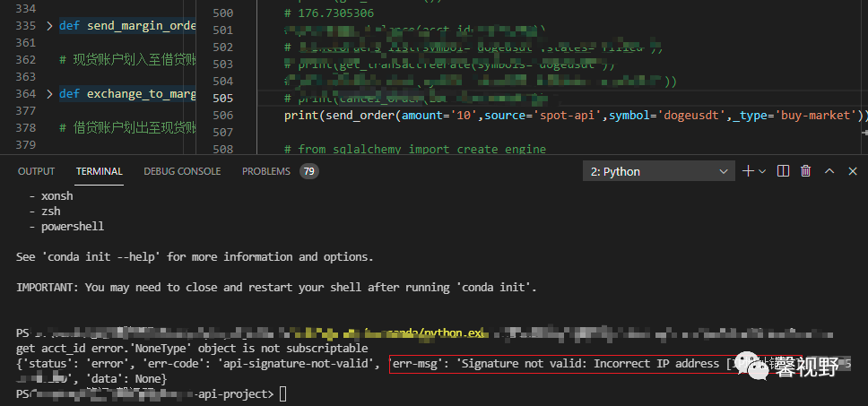
Task: Open the DEBUG CONSOLE tab
Action: click(182, 171)
